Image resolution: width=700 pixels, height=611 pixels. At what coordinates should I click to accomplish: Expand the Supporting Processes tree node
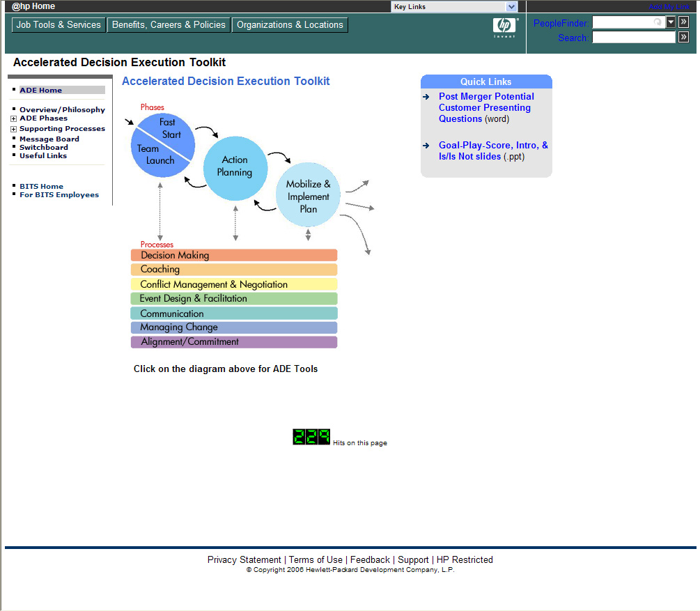point(13,130)
